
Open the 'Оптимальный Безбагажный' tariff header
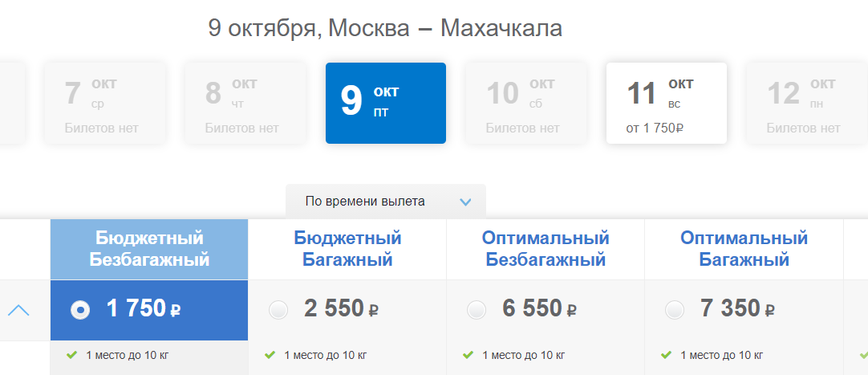click(546, 249)
